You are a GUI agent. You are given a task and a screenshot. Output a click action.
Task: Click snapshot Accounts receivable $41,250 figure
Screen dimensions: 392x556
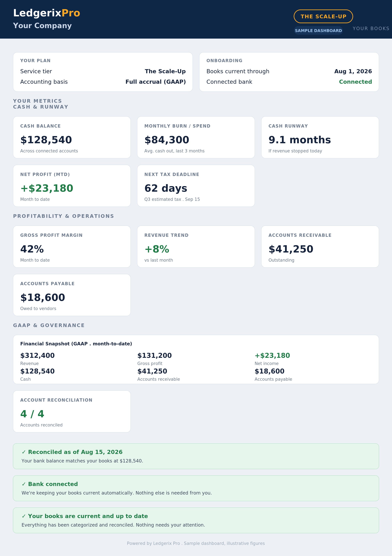(x=152, y=371)
